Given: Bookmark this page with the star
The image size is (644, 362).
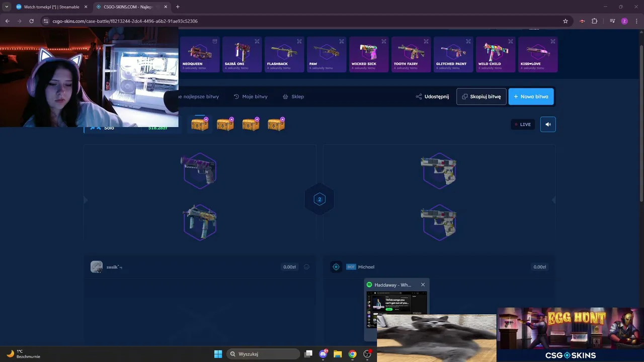Looking at the screenshot, I should coord(566,21).
